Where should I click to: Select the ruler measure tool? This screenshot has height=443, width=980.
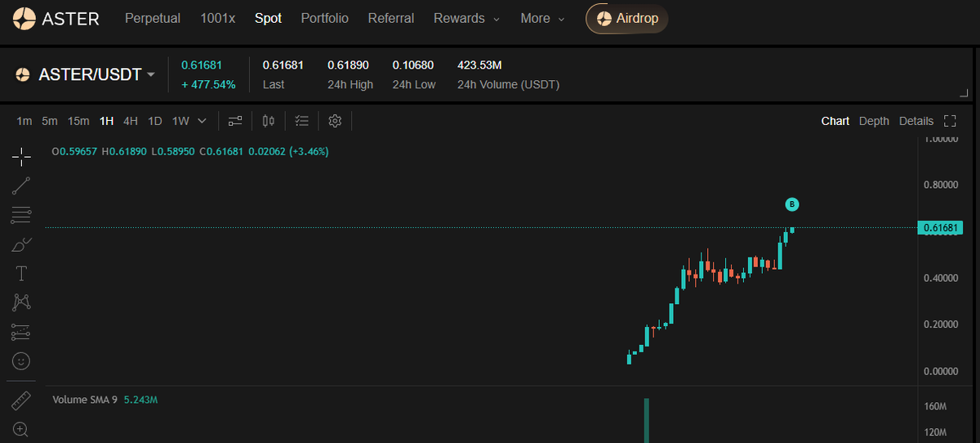[x=21, y=400]
